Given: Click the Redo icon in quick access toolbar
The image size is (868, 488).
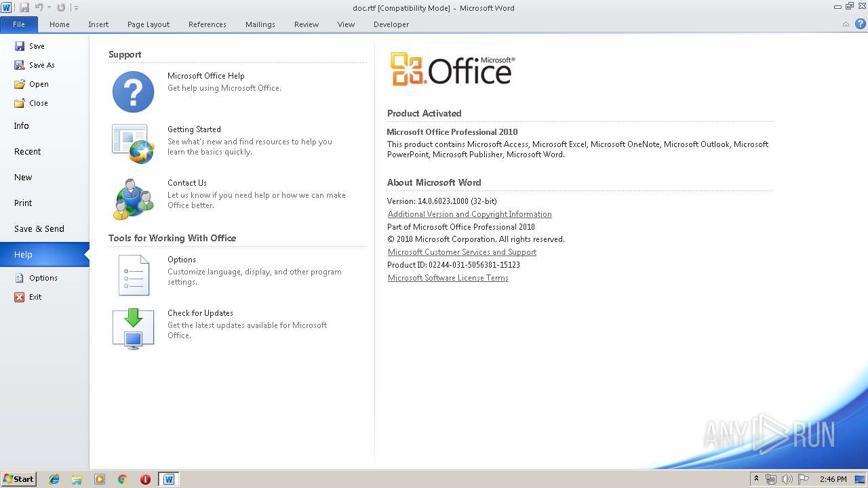Looking at the screenshot, I should pos(61,7).
